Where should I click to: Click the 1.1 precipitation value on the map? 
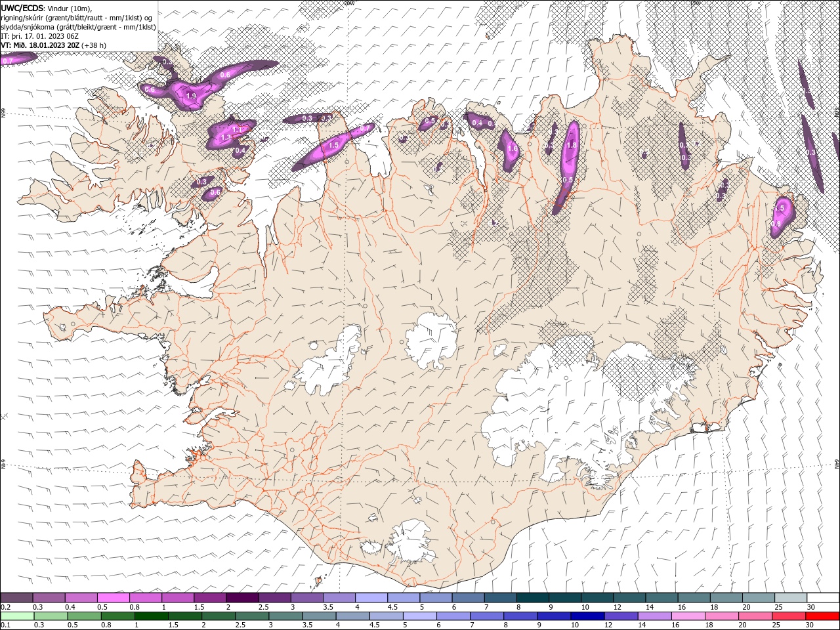[x=237, y=129]
